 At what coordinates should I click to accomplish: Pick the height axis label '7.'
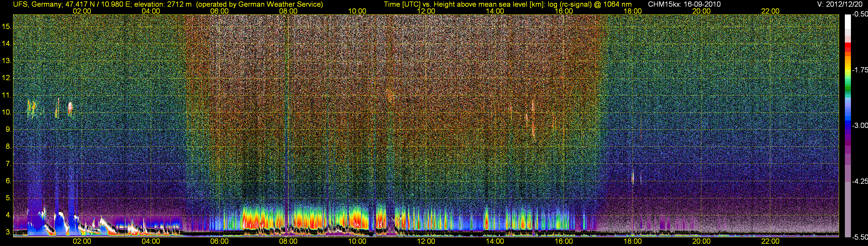point(8,164)
